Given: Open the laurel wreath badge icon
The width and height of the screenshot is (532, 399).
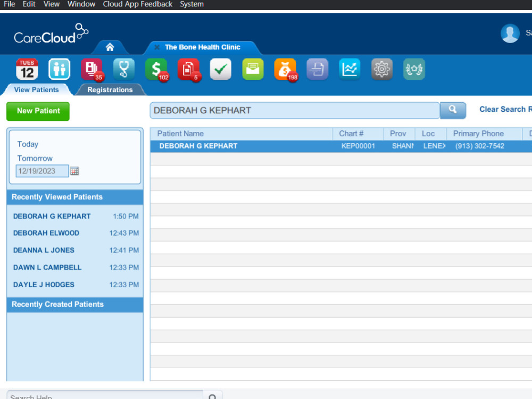Looking at the screenshot, I should pyautogui.click(x=414, y=69).
